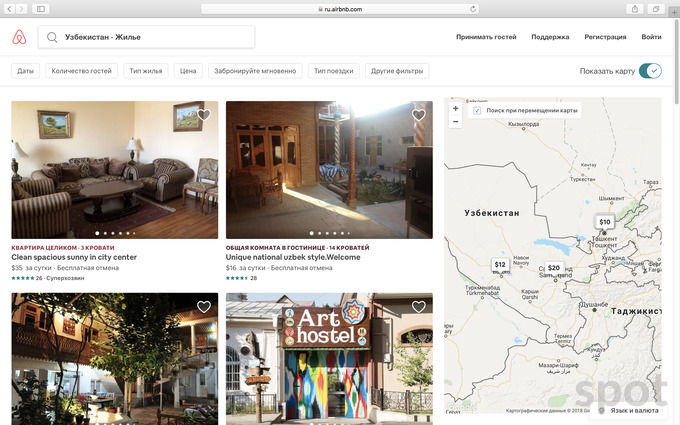The image size is (680, 425).
Task: Select the $12 price marker on map
Action: coord(500,265)
